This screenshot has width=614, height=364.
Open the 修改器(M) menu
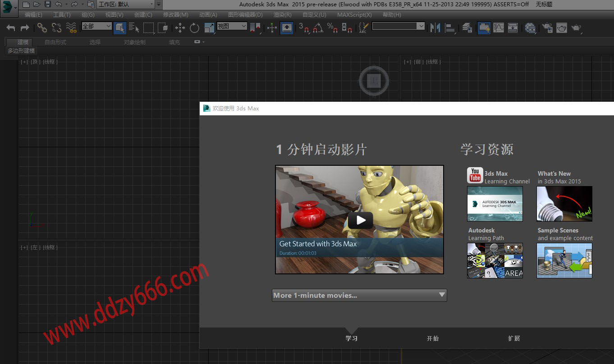[175, 15]
